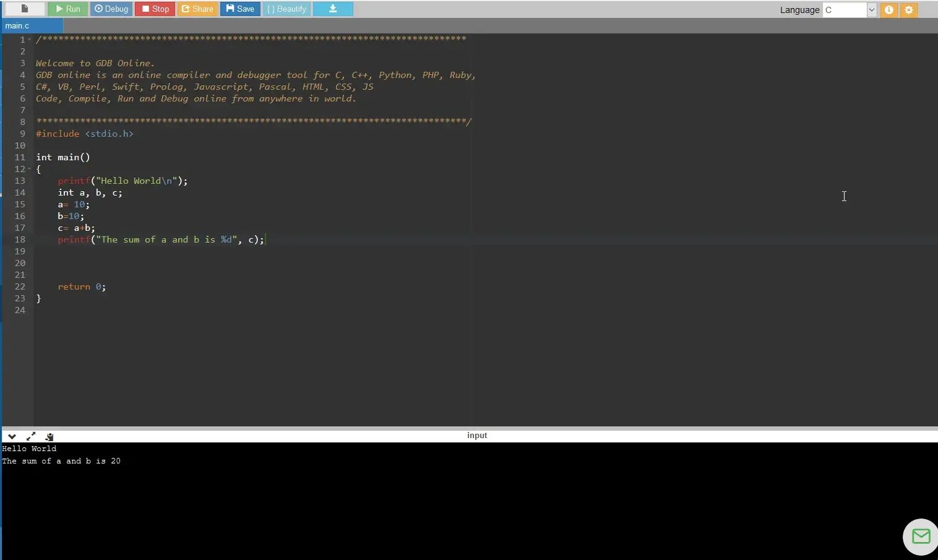Viewport: 938px width, 560px height.
Task: Share the code via Share button
Action: [197, 9]
